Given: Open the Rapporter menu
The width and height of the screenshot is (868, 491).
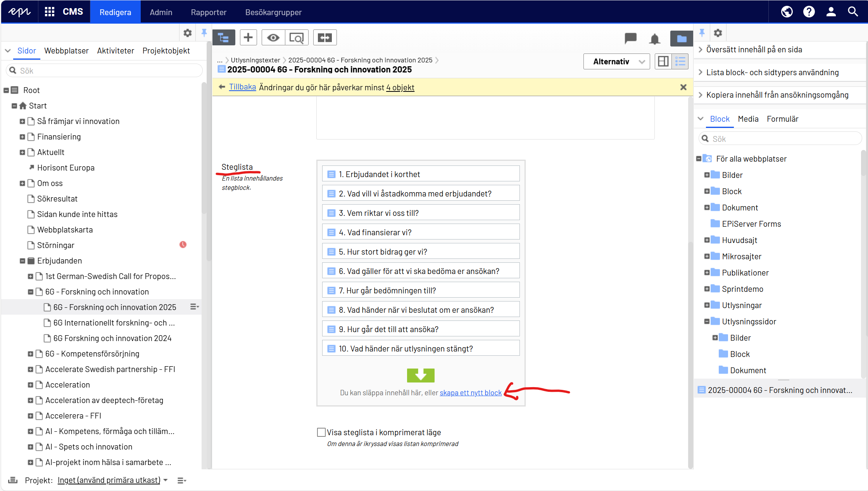Looking at the screenshot, I should click(x=209, y=12).
